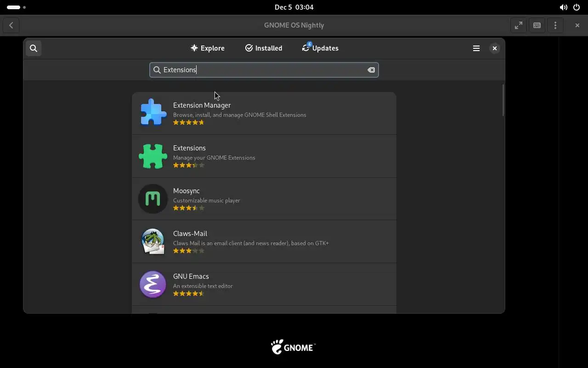Click the green Extensions puzzle icon
This screenshot has width=588, height=368.
pyautogui.click(x=153, y=156)
